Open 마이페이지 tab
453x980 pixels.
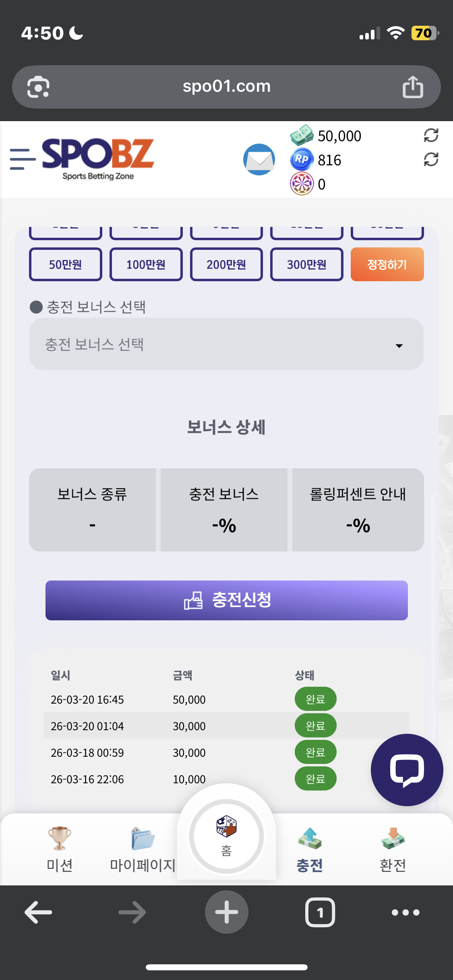point(143,848)
